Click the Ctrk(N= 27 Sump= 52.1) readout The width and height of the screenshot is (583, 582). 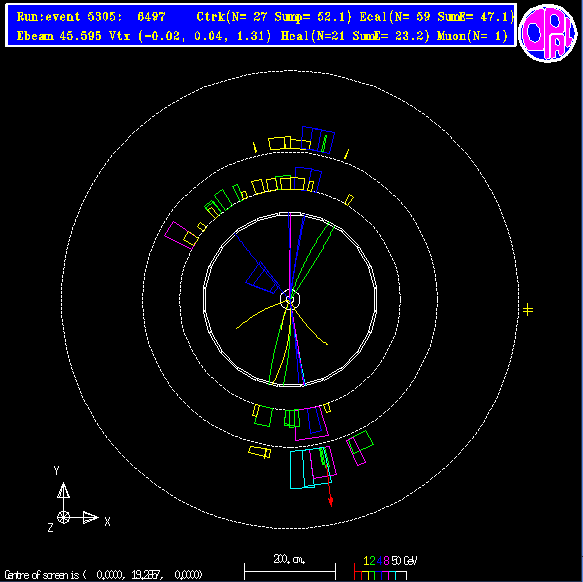274,16
